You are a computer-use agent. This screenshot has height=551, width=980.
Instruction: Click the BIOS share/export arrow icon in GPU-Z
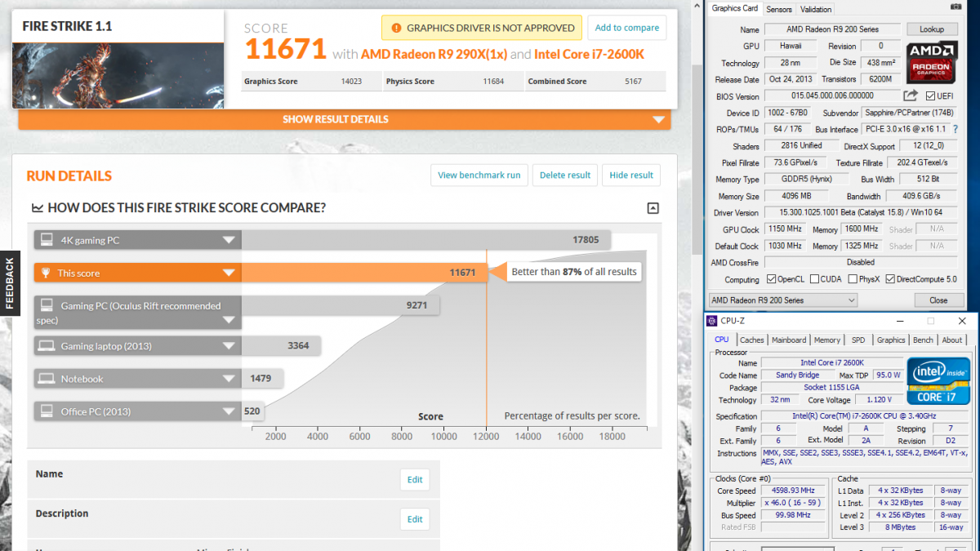(911, 96)
